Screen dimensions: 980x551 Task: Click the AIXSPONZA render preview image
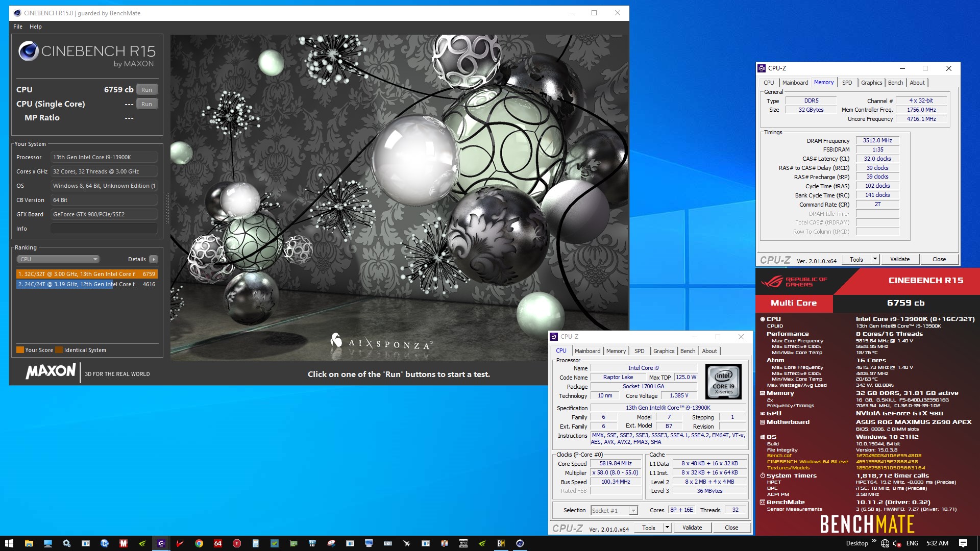pyautogui.click(x=399, y=198)
